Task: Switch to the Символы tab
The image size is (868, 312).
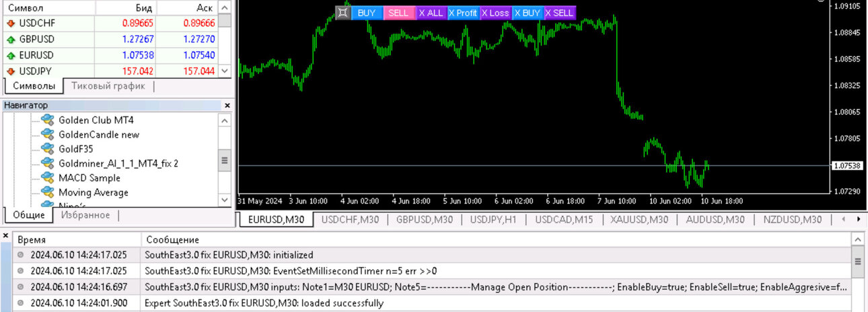Action: pyautogui.click(x=34, y=86)
